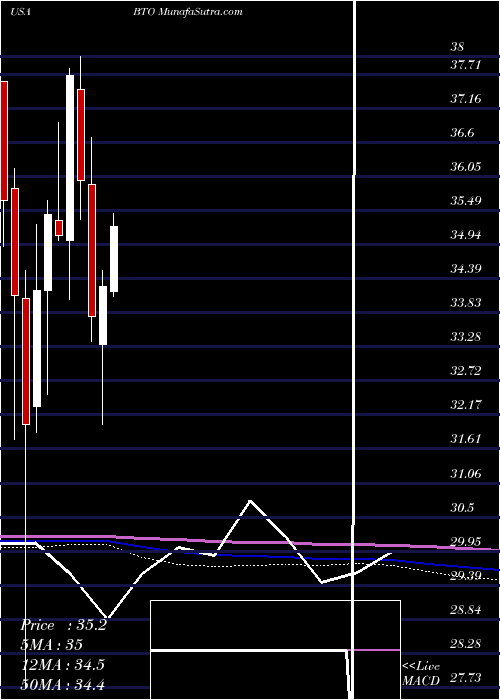Click the peak of the white MACD line
This screenshot has width=500, height=700.
click(250, 501)
